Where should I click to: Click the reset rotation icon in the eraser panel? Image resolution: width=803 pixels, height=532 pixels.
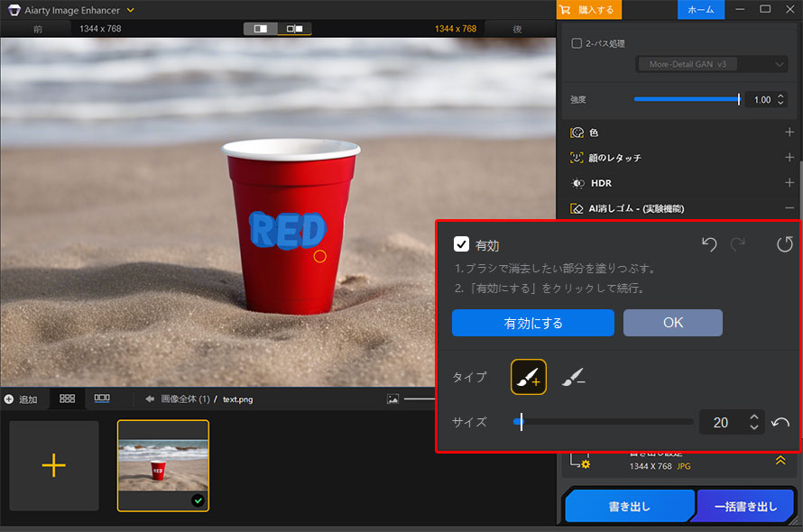[x=784, y=244]
